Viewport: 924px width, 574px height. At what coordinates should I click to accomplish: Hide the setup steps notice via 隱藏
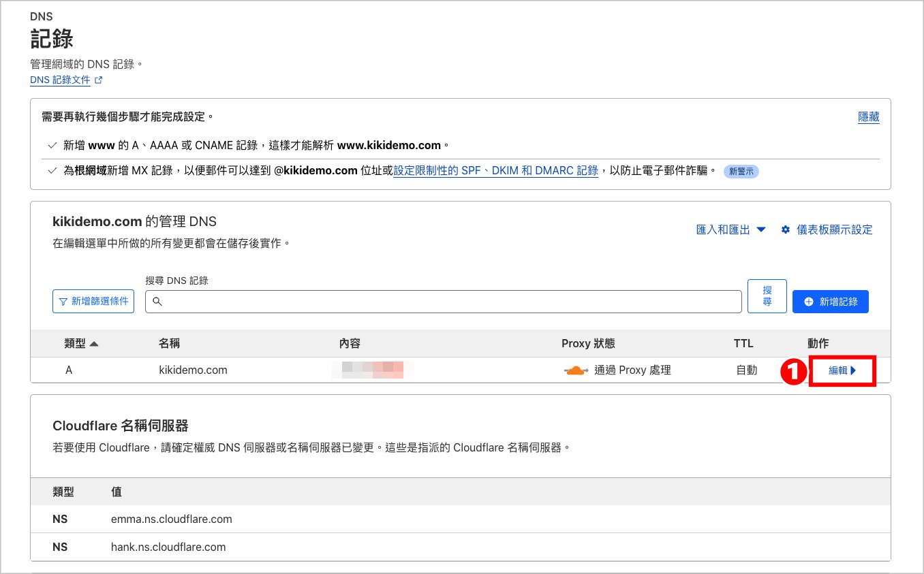tap(868, 117)
